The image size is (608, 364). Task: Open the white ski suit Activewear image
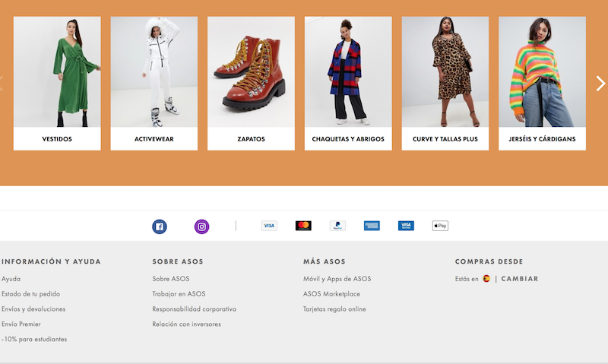(154, 71)
